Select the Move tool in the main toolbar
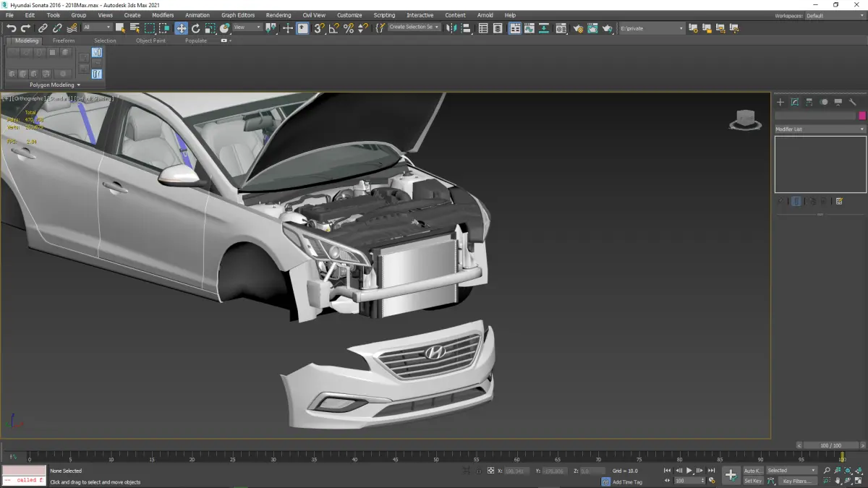 [x=181, y=28]
